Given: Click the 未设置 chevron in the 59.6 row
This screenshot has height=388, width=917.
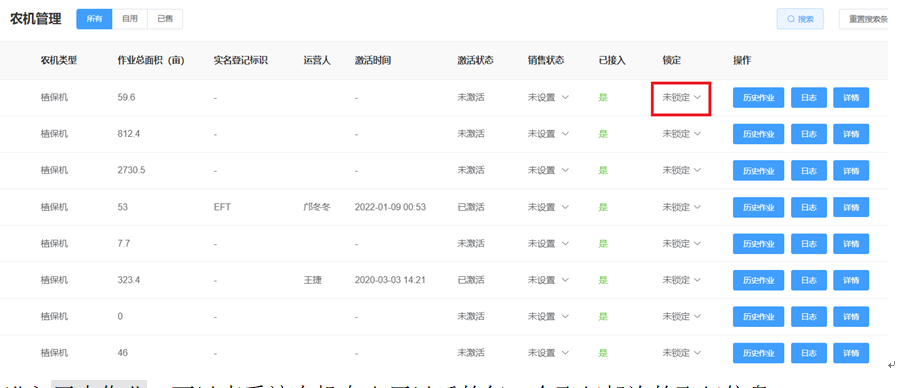Looking at the screenshot, I should (x=565, y=98).
